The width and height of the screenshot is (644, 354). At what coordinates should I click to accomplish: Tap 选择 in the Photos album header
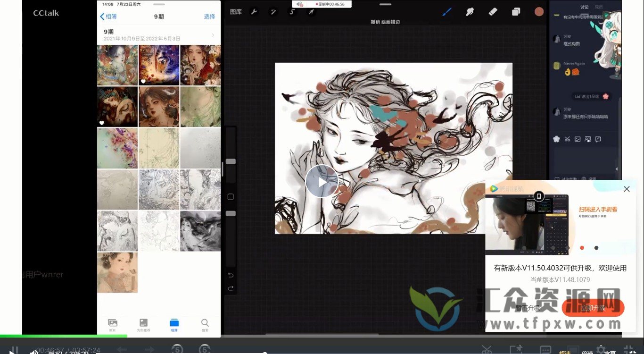(209, 17)
